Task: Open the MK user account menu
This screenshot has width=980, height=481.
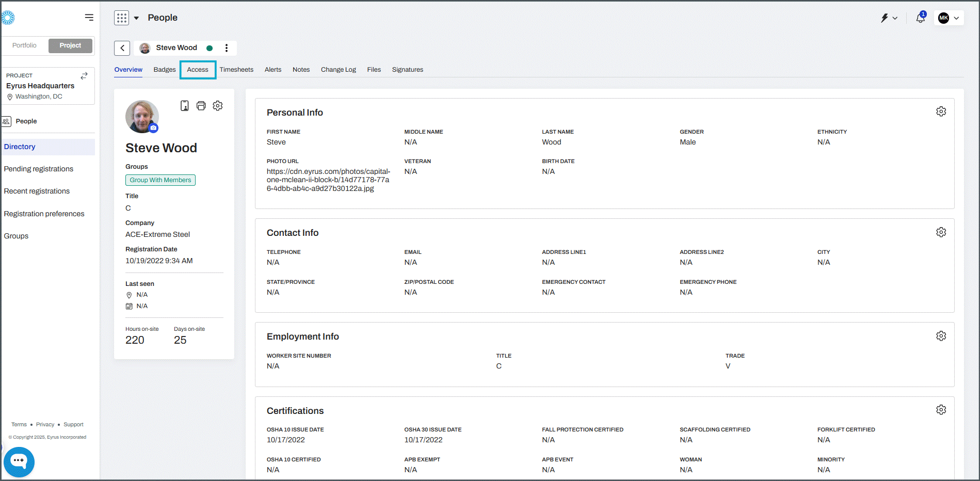Action: click(949, 18)
